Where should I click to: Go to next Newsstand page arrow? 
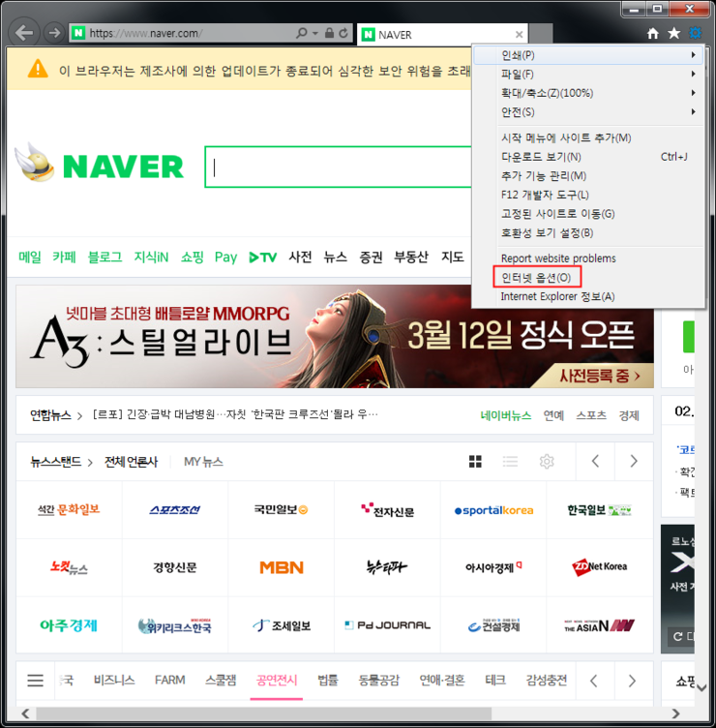tap(634, 461)
